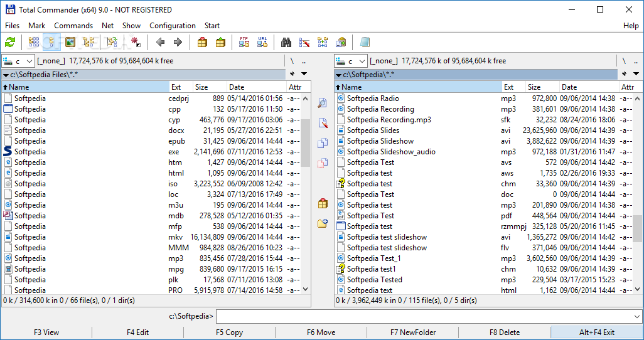Open file search with binoculars icon
The height and width of the screenshot is (340, 644).
tap(286, 42)
